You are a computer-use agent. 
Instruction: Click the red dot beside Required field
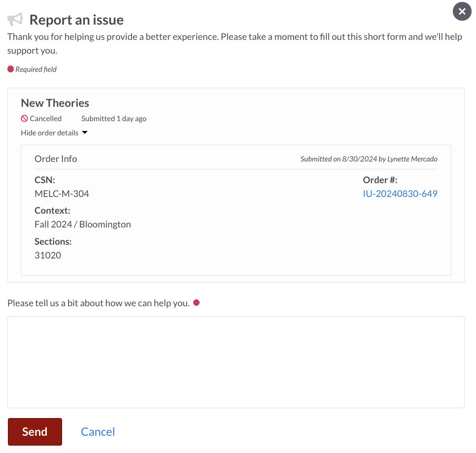(x=11, y=69)
